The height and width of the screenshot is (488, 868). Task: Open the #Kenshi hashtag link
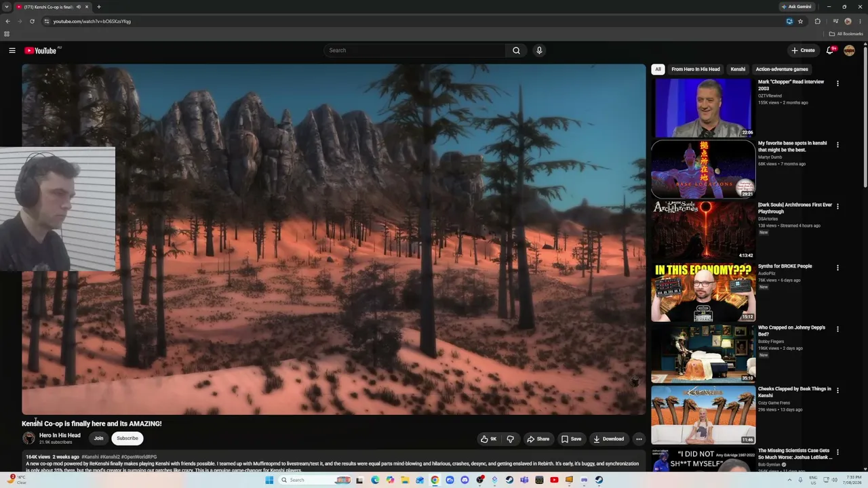(90, 457)
